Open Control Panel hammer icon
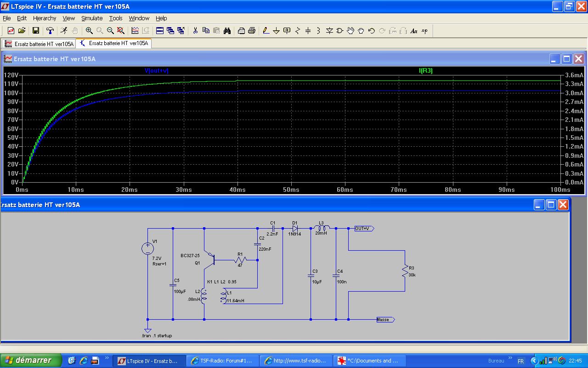This screenshot has height=368, width=588. point(50,31)
